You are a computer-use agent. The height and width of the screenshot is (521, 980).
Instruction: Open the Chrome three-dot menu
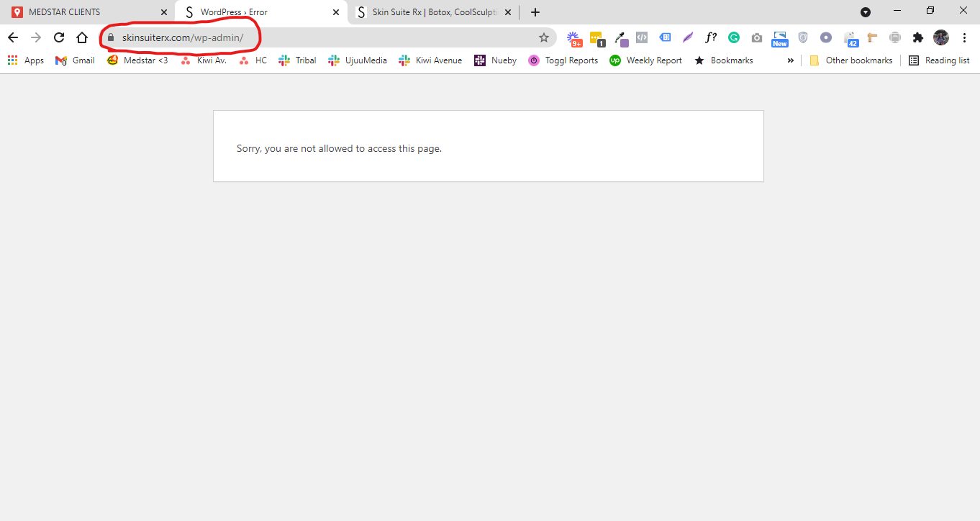click(964, 37)
